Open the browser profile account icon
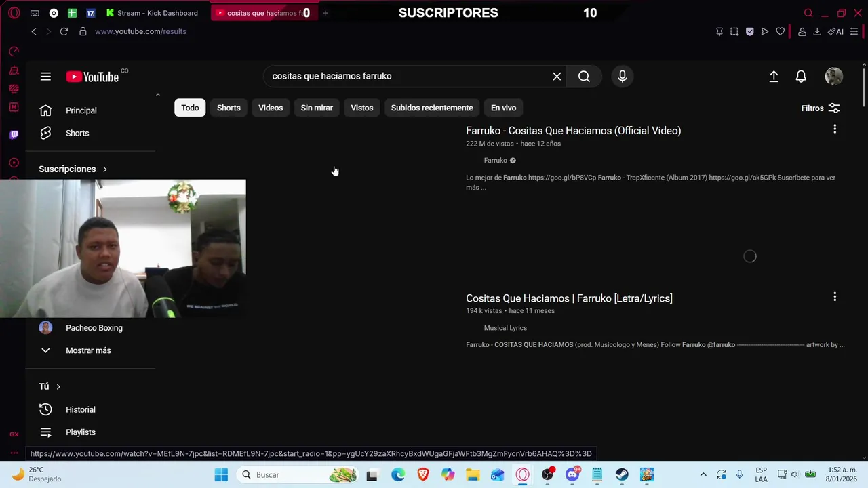 tap(802, 31)
